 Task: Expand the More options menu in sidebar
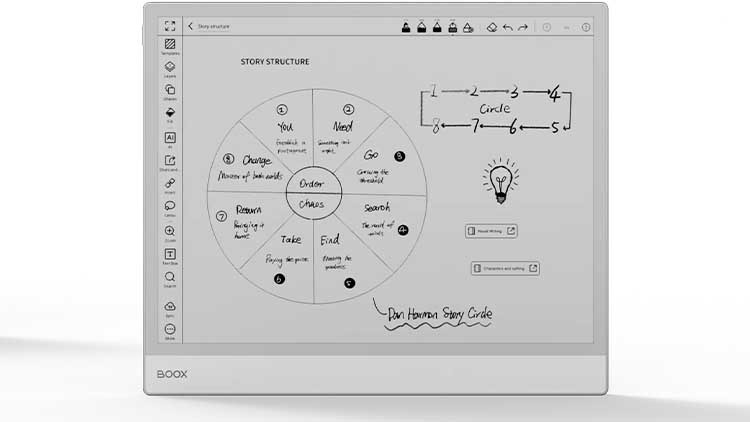[x=170, y=330]
